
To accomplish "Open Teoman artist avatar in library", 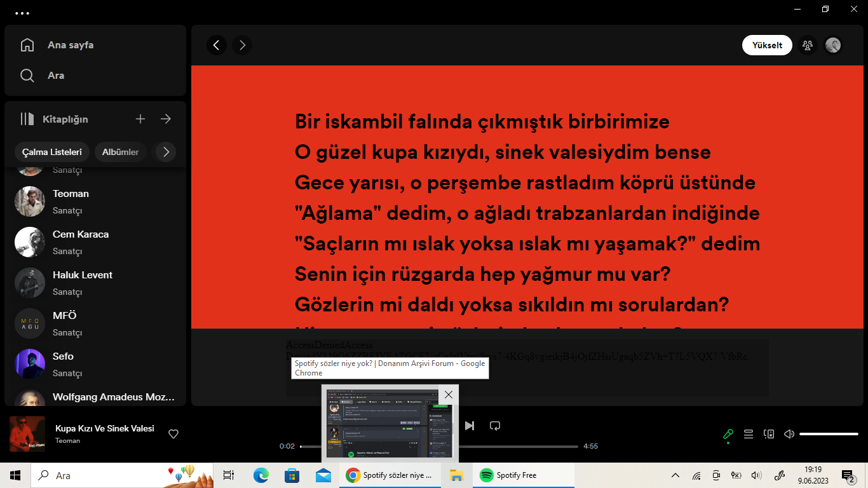I will [30, 201].
